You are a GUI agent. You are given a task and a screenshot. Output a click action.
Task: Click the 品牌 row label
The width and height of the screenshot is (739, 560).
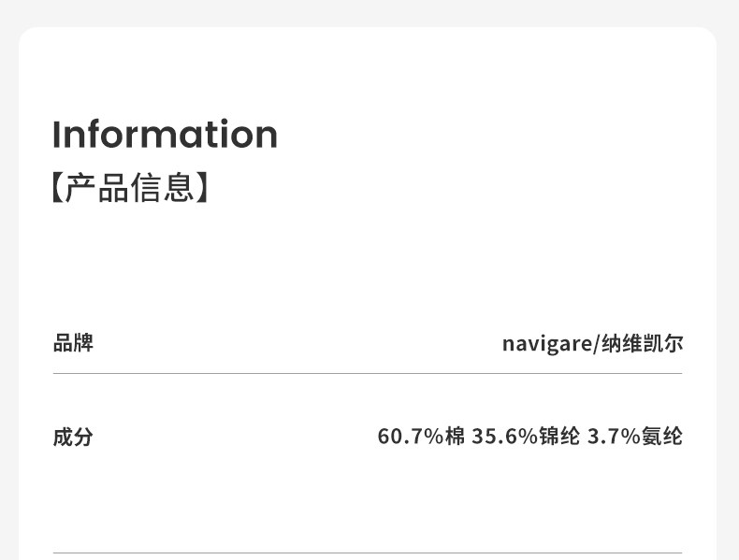[x=73, y=343]
